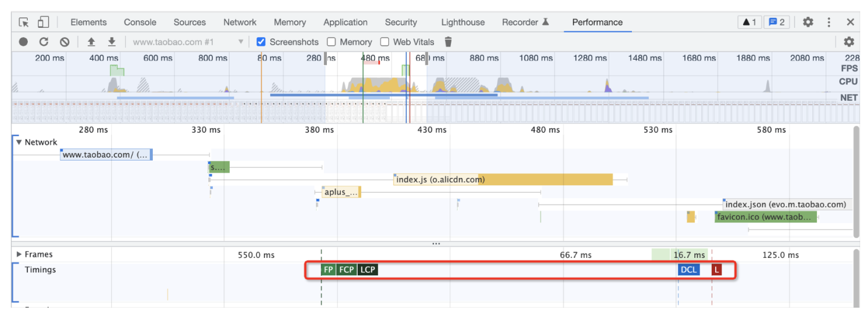868x321 pixels.
Task: Clear the performance recording
Action: (65, 42)
